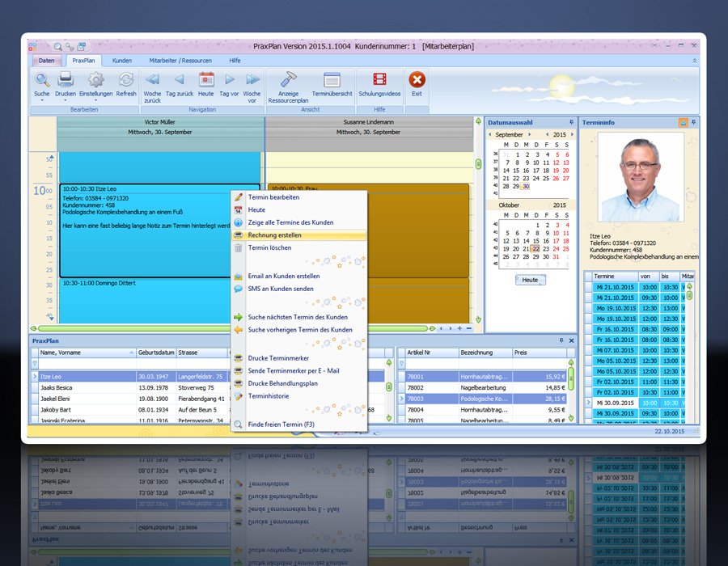Image resolution: width=728 pixels, height=566 pixels.
Task: Jump to today via Heute calendar icon
Action: click(x=206, y=80)
